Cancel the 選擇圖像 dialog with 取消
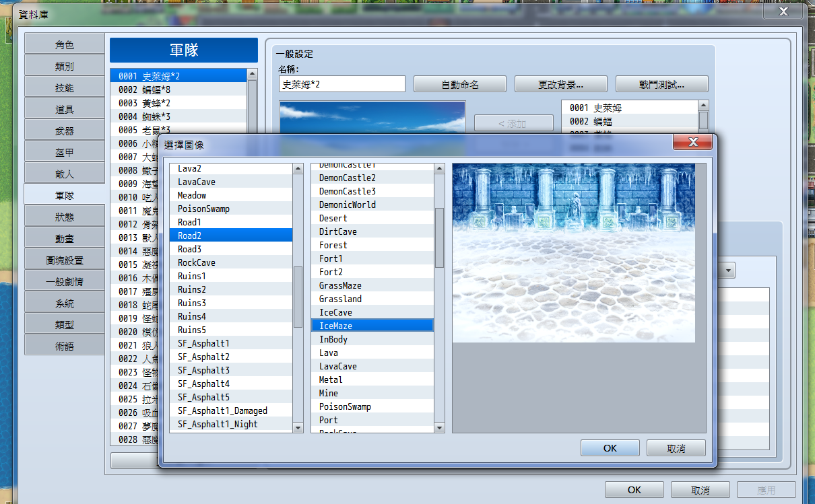The width and height of the screenshot is (815, 504). coord(676,448)
